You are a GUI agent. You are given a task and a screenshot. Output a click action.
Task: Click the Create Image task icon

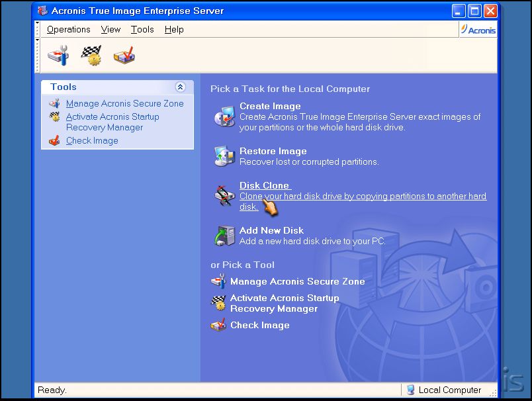click(x=224, y=116)
